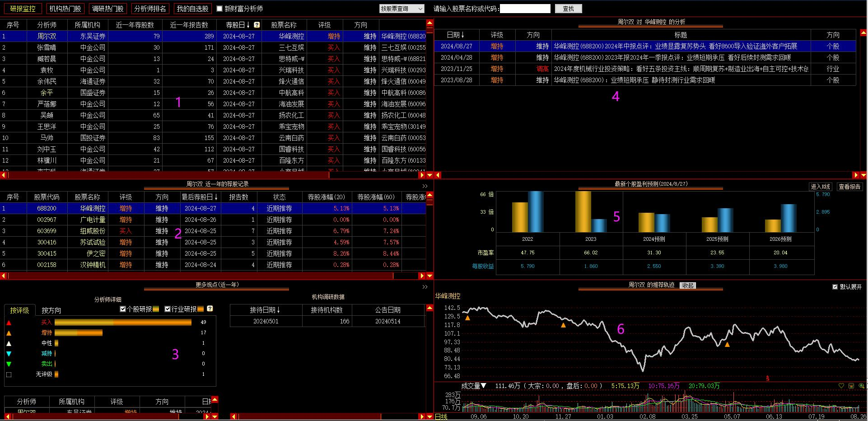
Task: Sort by 最后荐股日 column header
Action: (x=200, y=197)
